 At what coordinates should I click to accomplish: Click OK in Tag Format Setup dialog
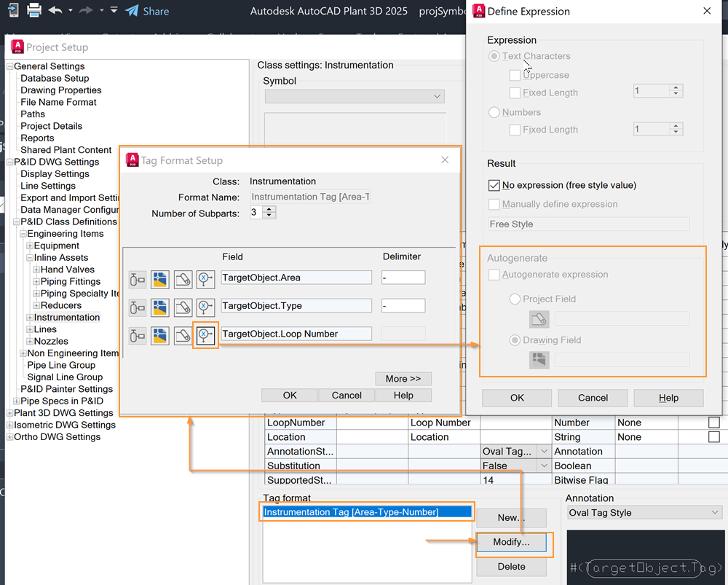tap(290, 396)
